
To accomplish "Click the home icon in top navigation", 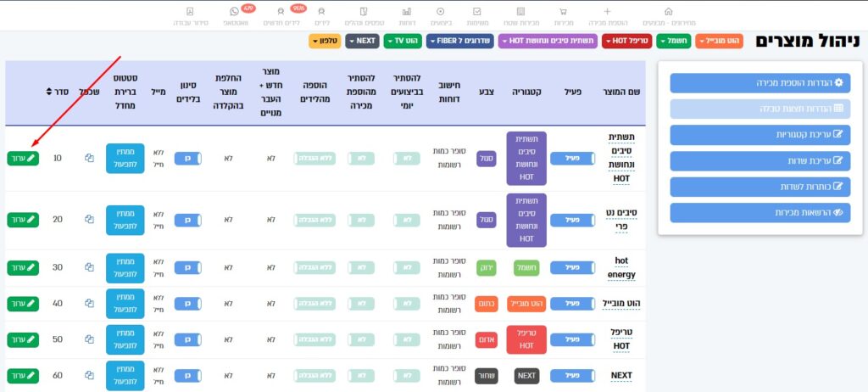I will click(x=669, y=12).
